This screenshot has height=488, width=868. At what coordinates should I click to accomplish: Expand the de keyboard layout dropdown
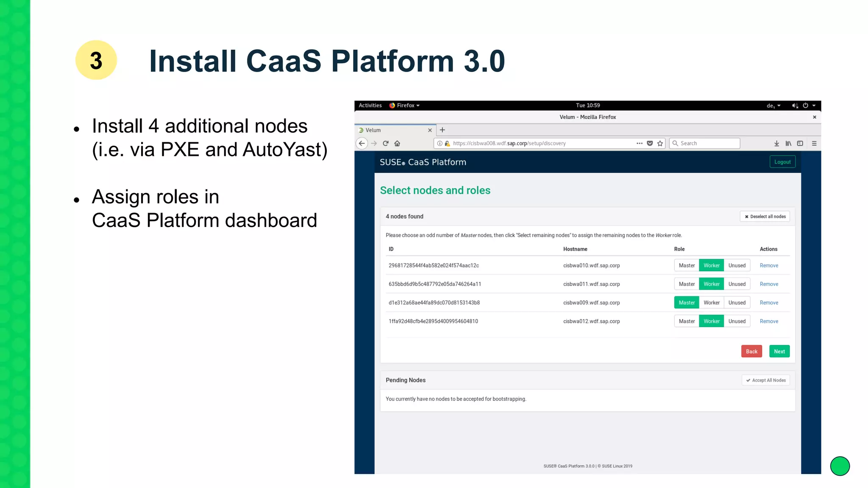(773, 105)
